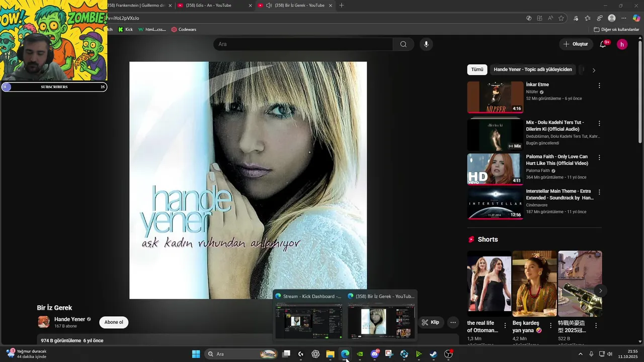This screenshot has width=644, height=362.
Task: Select 'Hande Yener - Topic adlı yükleyiciden' chip
Action: click(x=533, y=69)
